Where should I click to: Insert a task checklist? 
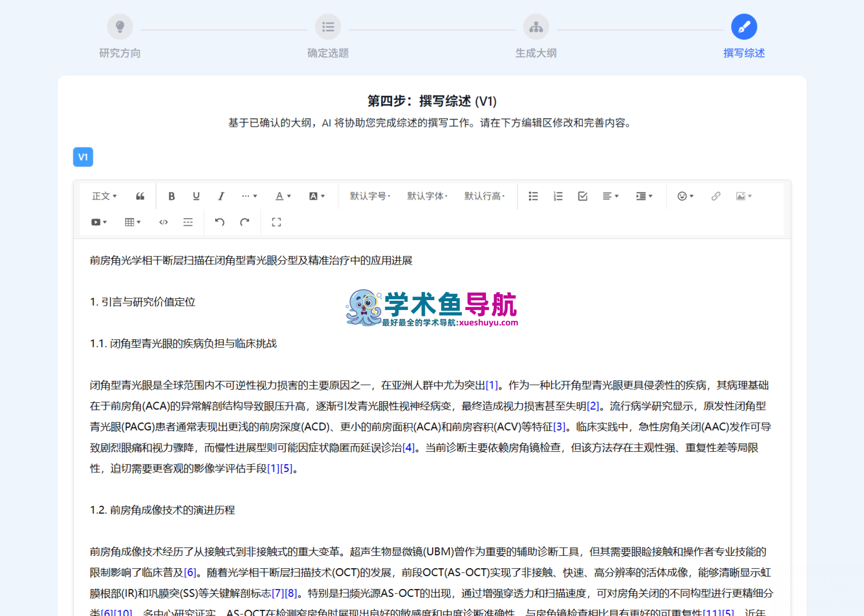point(583,196)
